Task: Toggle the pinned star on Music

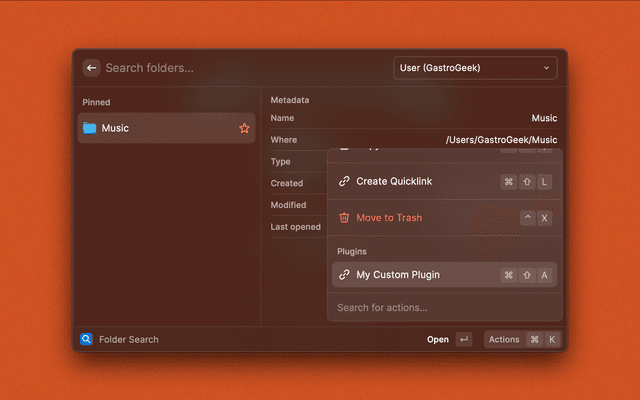Action: point(244,128)
